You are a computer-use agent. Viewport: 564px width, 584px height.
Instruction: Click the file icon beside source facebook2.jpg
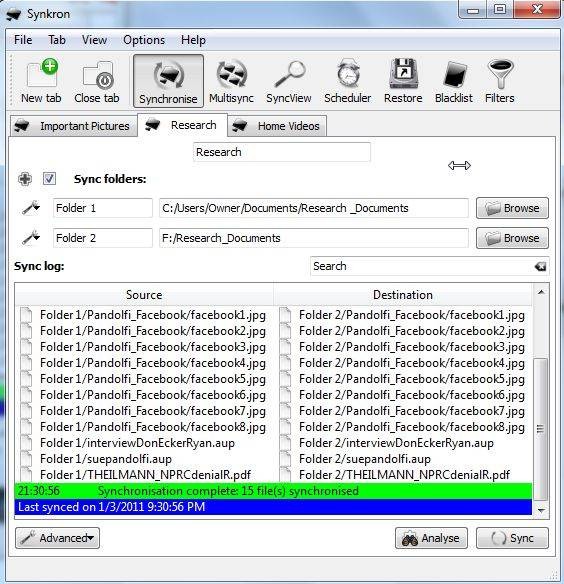pos(26,331)
